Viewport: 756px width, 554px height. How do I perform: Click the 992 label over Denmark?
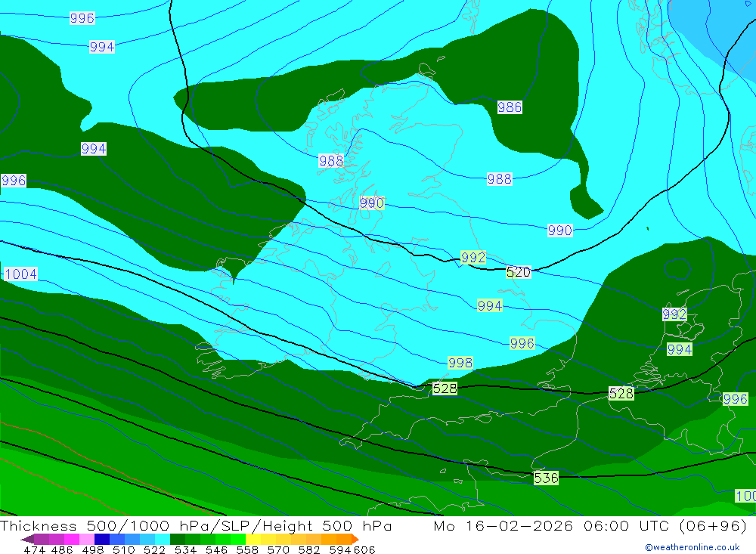[674, 314]
